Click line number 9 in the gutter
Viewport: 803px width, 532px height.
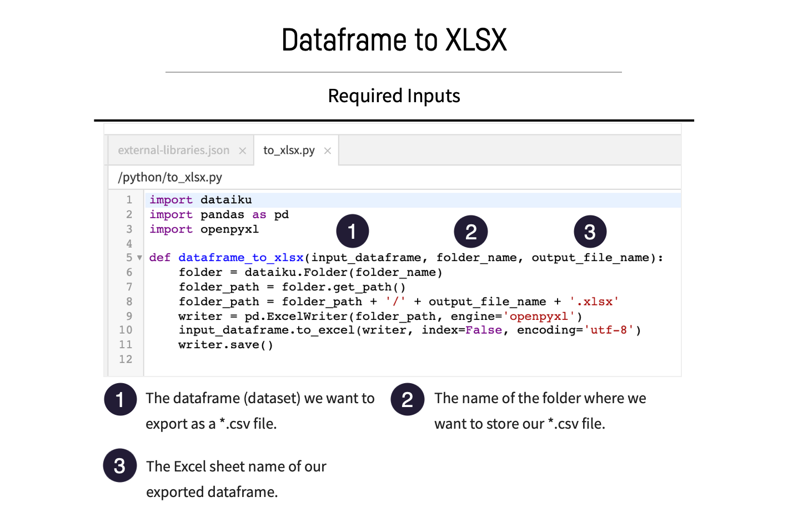(129, 317)
